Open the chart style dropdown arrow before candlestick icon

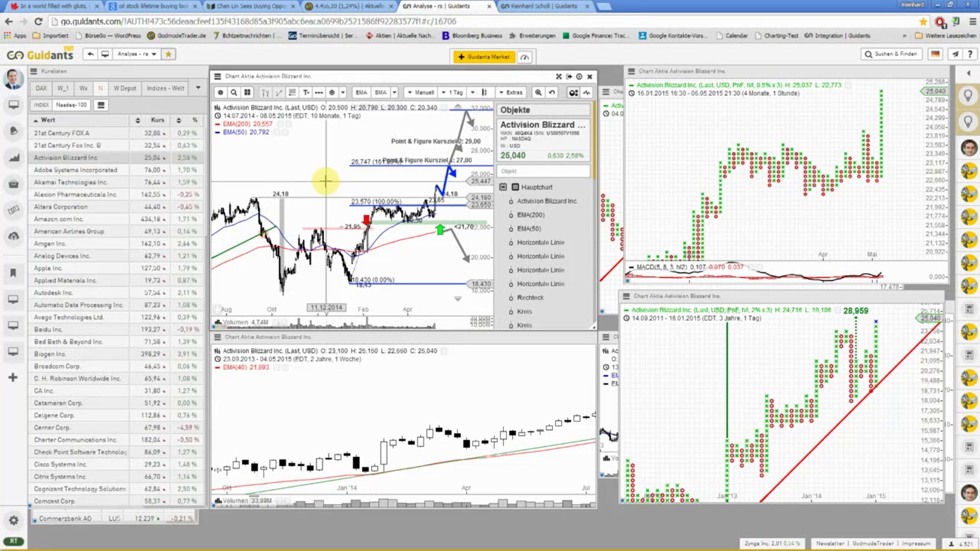coord(472,93)
